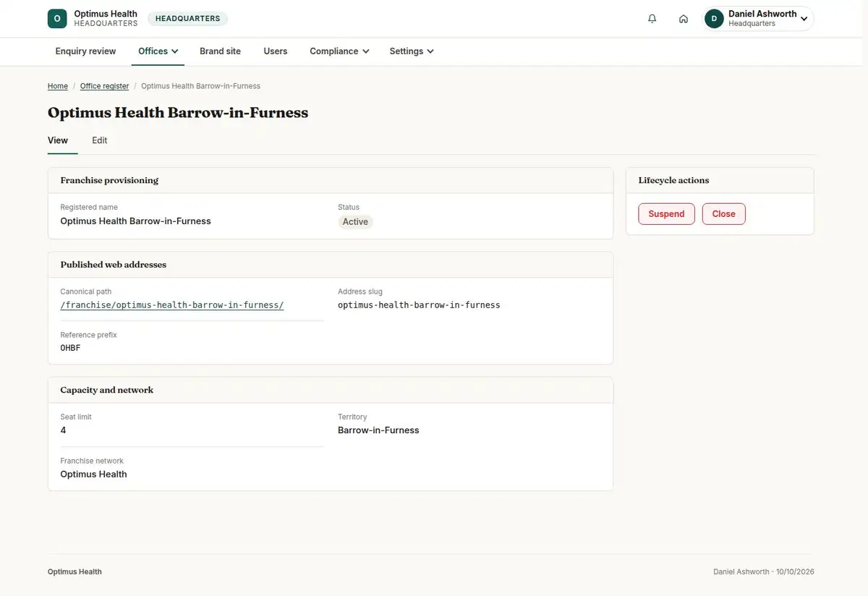Click the Close lifecycle action button
868x596 pixels.
pyautogui.click(x=723, y=214)
